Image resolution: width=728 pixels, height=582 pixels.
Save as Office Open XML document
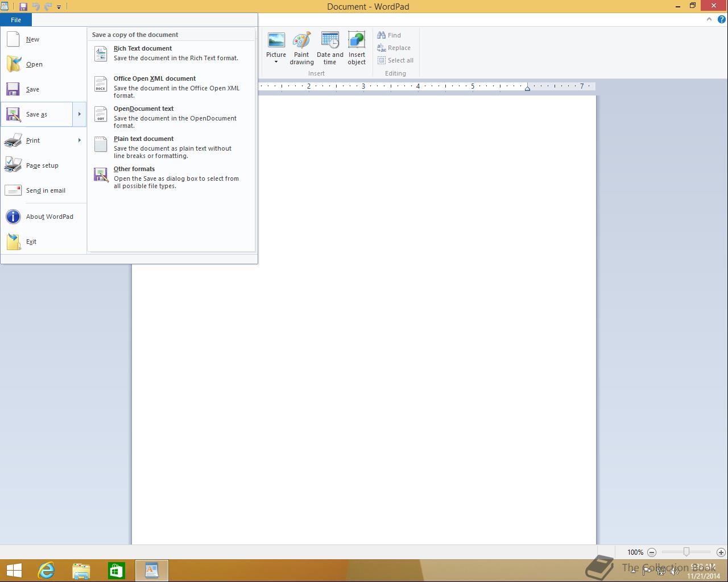[171, 87]
